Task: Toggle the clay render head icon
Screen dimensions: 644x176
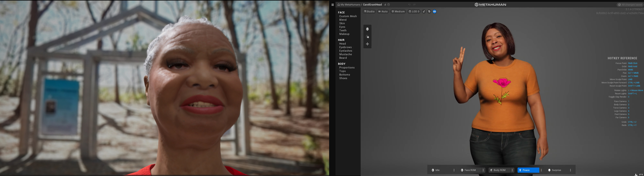Action: tap(429, 12)
